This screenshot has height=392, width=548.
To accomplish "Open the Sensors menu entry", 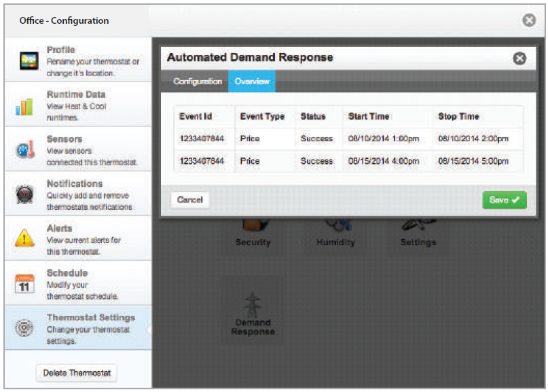I will point(78,149).
